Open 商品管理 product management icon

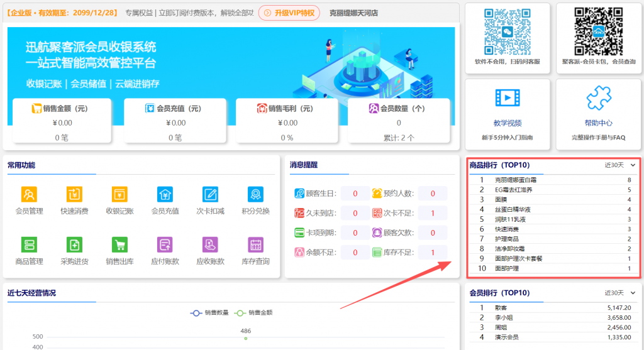[x=29, y=245]
